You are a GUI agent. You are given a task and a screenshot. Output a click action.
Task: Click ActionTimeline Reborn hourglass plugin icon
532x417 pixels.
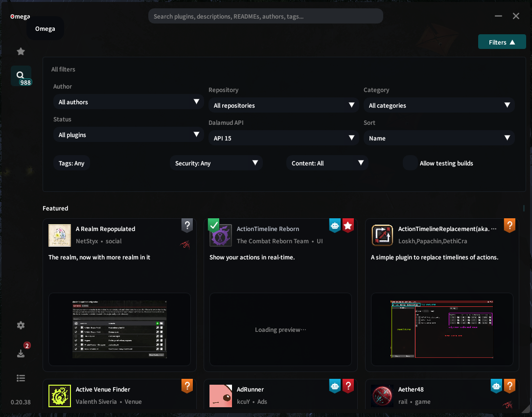pos(221,235)
